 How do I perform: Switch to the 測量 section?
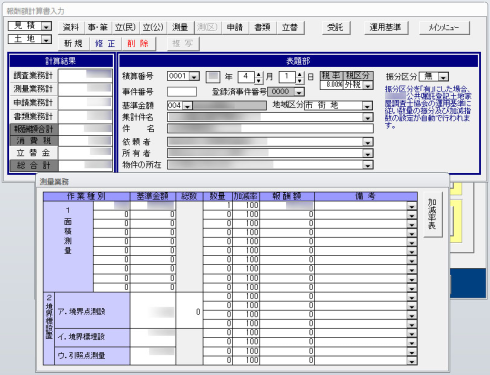click(180, 27)
